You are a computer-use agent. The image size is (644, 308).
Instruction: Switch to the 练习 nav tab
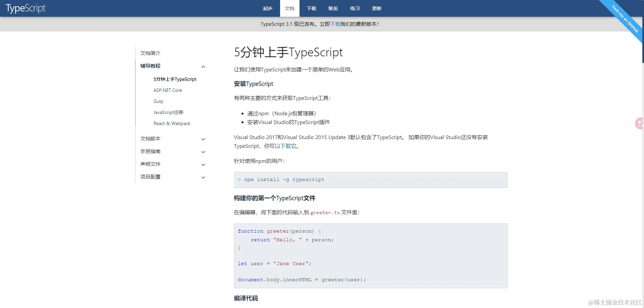(x=355, y=8)
